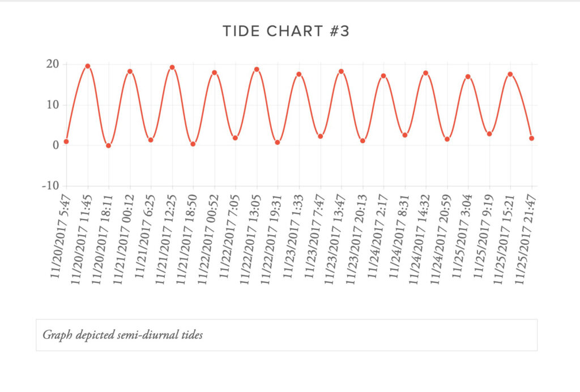
Task: Click the peak point at 11/24/2017 14:32
Action: point(426,73)
